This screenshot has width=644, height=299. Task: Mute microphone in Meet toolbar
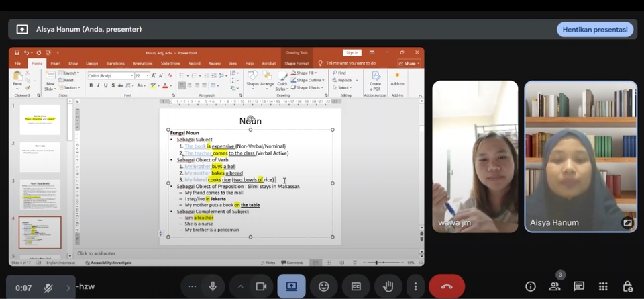[213, 286]
